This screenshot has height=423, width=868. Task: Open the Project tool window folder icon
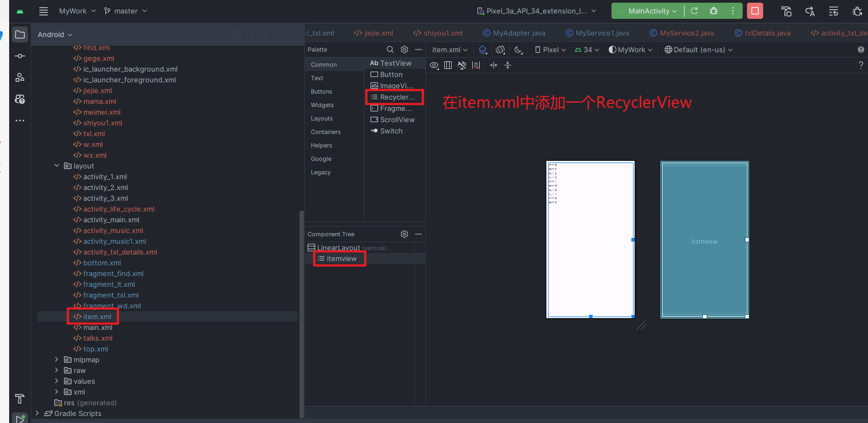20,34
